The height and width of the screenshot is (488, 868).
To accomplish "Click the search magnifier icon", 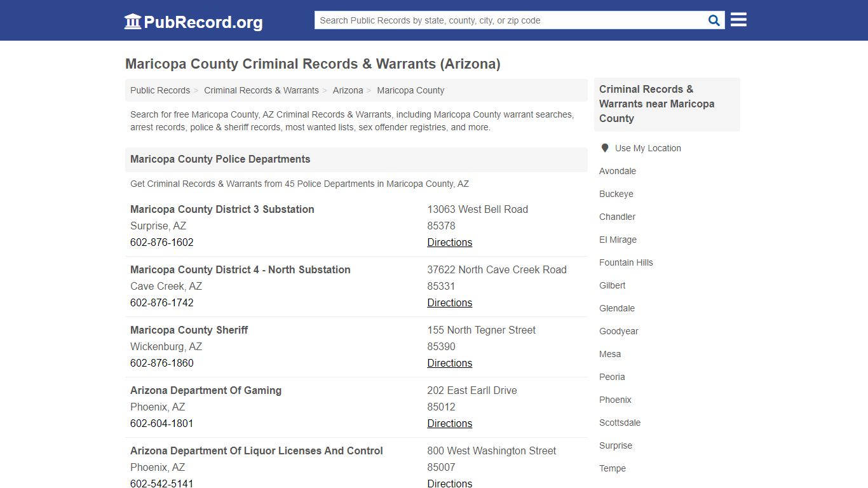I will click(714, 20).
